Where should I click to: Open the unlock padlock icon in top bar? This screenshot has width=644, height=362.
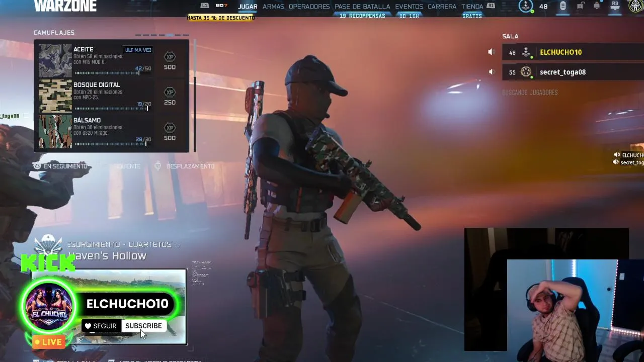pos(580,6)
